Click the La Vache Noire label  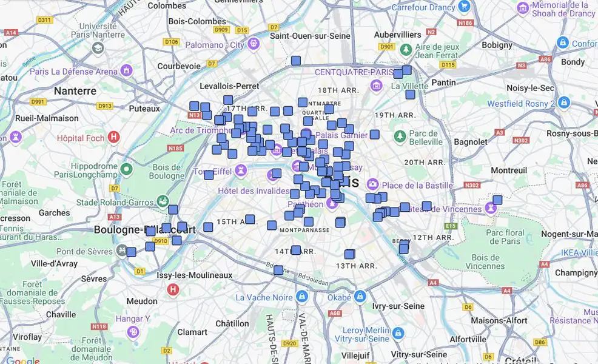click(264, 297)
